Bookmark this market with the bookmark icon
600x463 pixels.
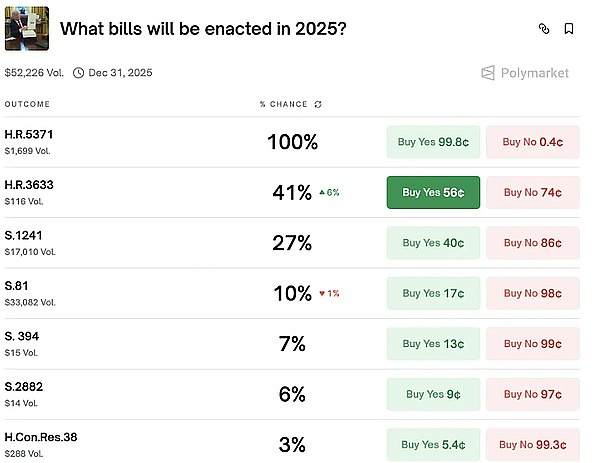pos(569,29)
